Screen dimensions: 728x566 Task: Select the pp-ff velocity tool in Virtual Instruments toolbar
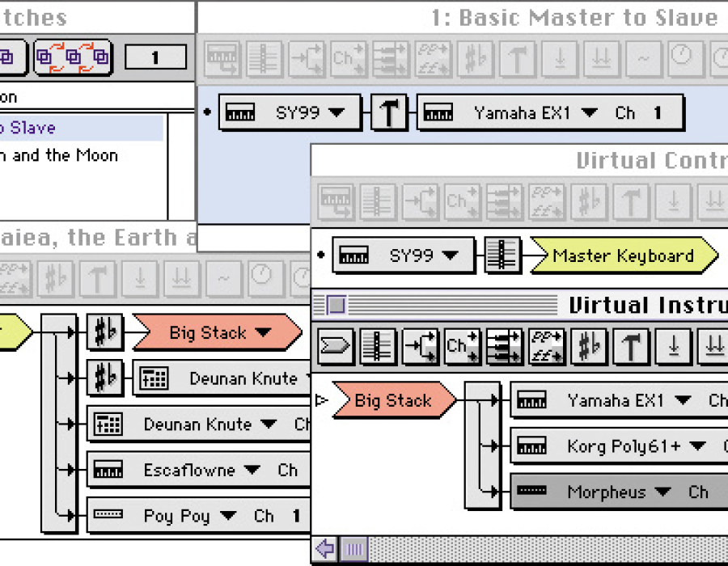coord(547,346)
